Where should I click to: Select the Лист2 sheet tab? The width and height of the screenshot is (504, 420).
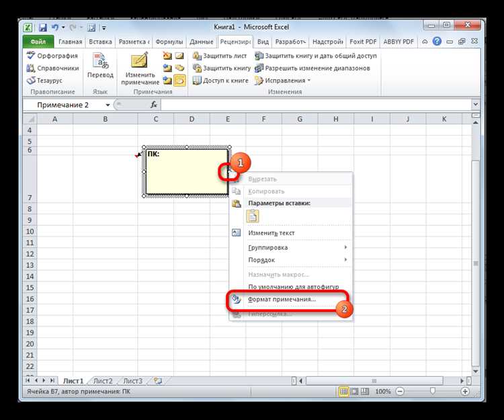pos(103,381)
